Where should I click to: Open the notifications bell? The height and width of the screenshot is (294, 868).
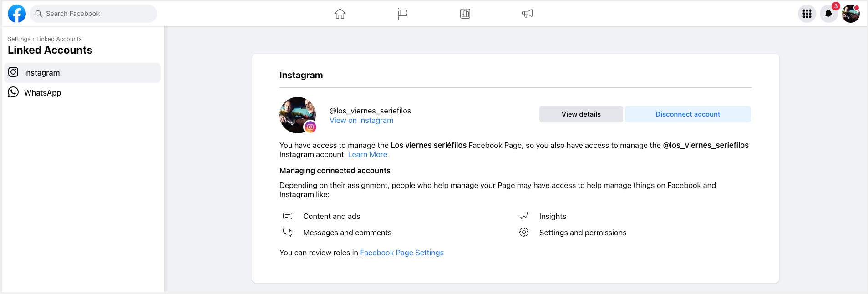(x=829, y=14)
